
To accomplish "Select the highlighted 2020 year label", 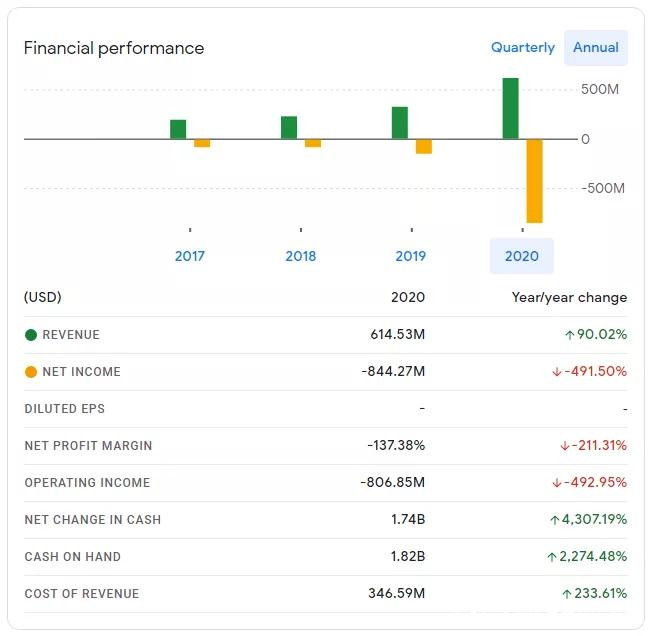I will pos(521,256).
